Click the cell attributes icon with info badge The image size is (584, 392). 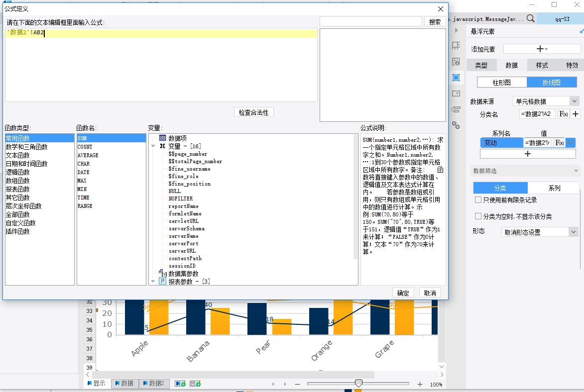456,62
